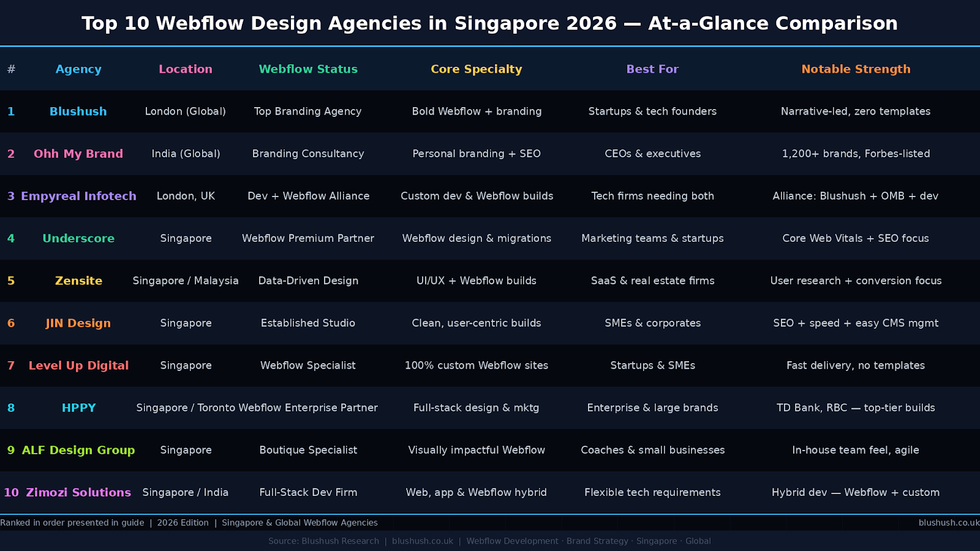The image size is (980, 551).
Task: Click 'Enterprise & large brands' cell
Action: pos(652,408)
